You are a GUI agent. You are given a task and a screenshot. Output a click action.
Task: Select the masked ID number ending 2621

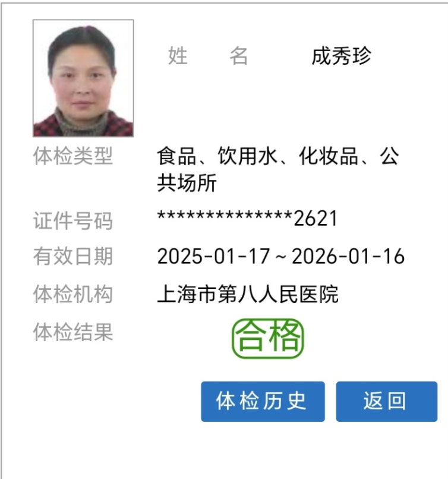click(247, 218)
